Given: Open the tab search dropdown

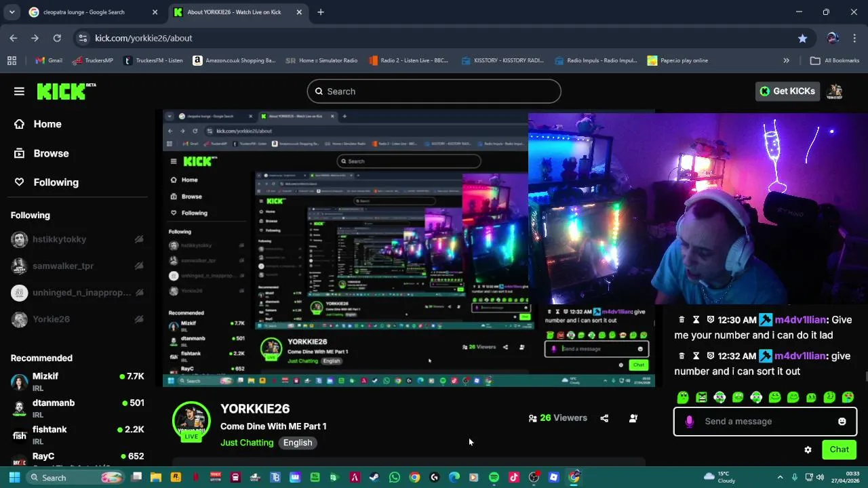Looking at the screenshot, I should [12, 12].
